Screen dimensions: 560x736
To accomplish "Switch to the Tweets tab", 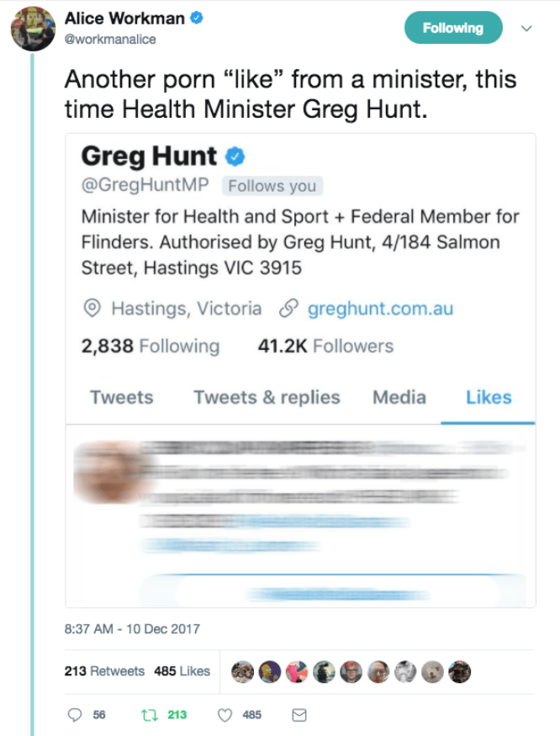I will click(x=122, y=397).
